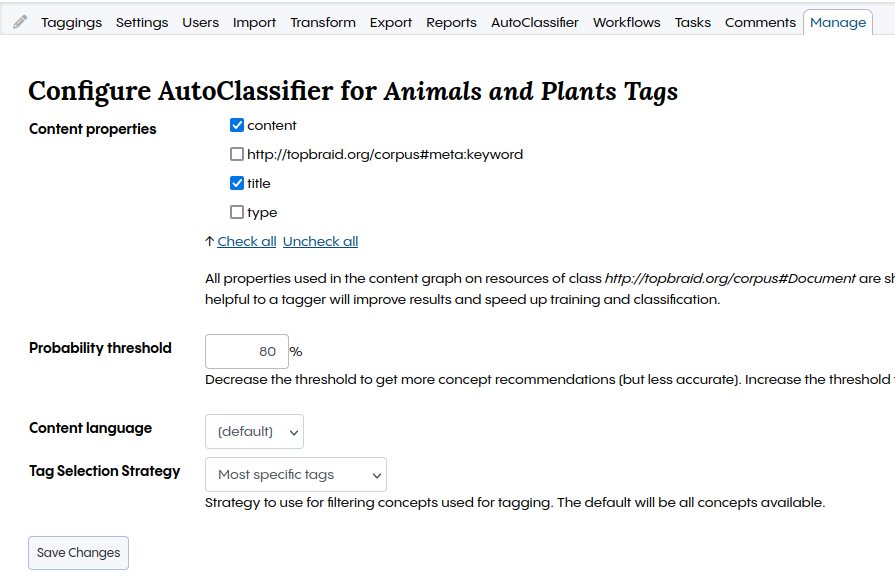This screenshot has height=583, width=895.
Task: Click the probability threshold input field
Action: click(246, 351)
